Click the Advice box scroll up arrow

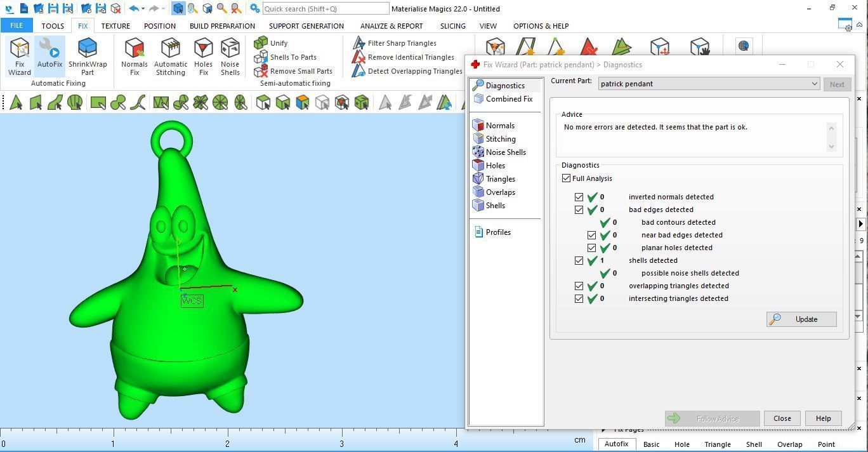(832, 128)
